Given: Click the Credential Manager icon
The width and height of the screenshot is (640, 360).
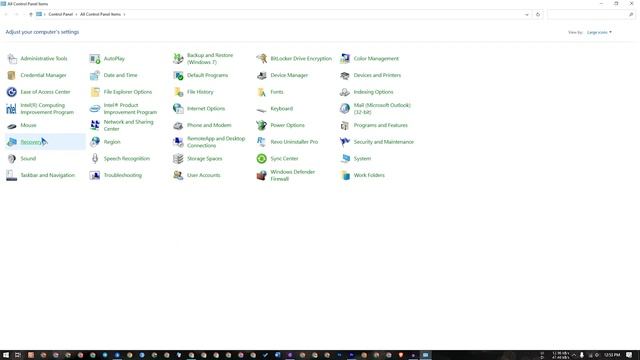Looking at the screenshot, I should click(x=12, y=76).
